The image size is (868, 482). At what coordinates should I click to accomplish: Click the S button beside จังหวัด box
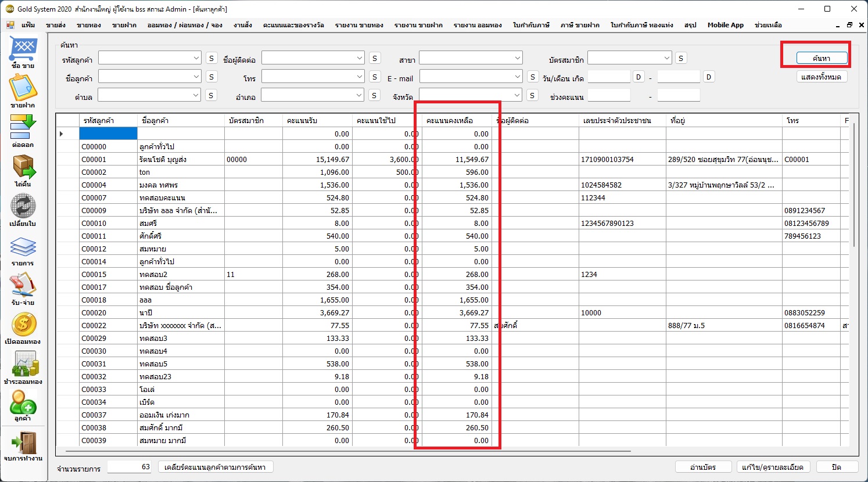532,95
